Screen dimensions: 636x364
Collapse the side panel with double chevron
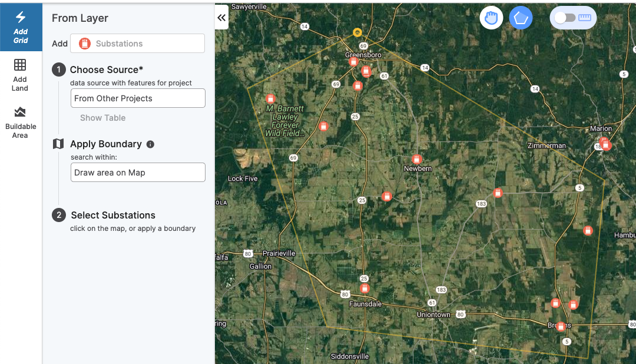(221, 18)
